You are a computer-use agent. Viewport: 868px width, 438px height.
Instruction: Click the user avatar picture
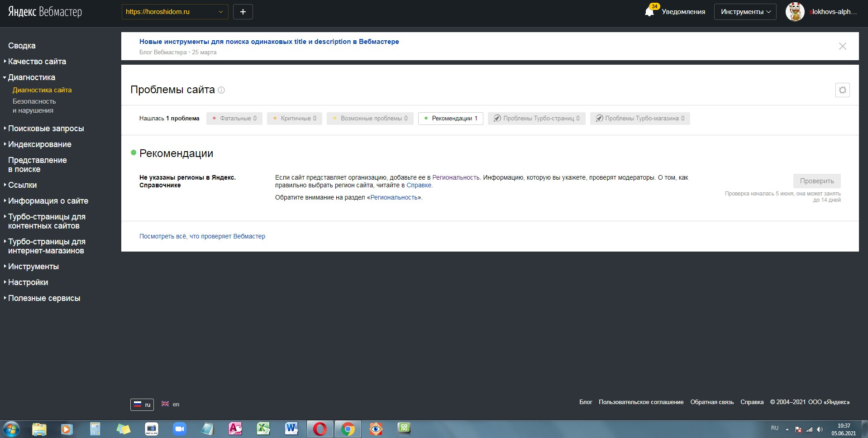coord(795,12)
